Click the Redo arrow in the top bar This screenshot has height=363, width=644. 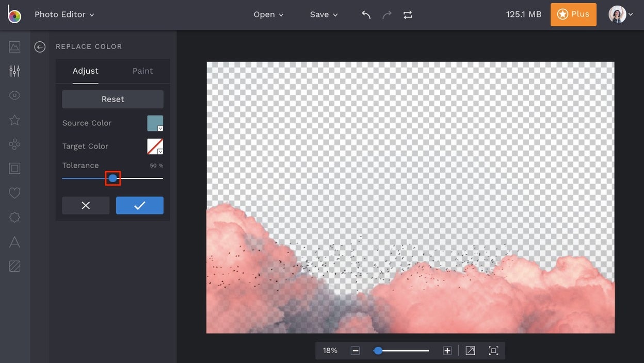point(387,14)
